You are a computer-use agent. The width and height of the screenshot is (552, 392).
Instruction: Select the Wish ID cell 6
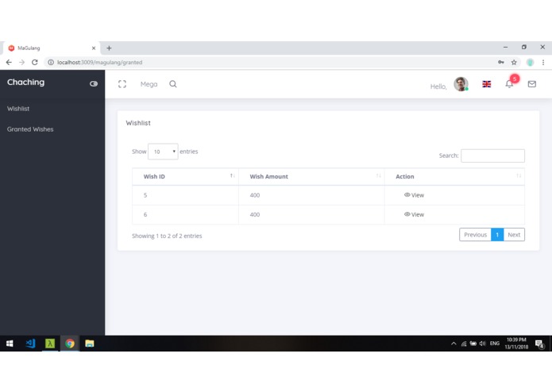[x=185, y=214]
